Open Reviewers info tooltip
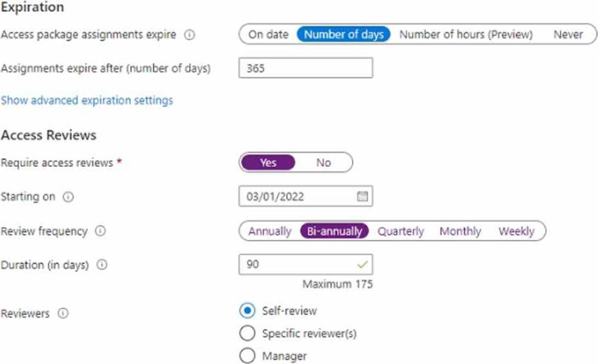 coord(63,313)
